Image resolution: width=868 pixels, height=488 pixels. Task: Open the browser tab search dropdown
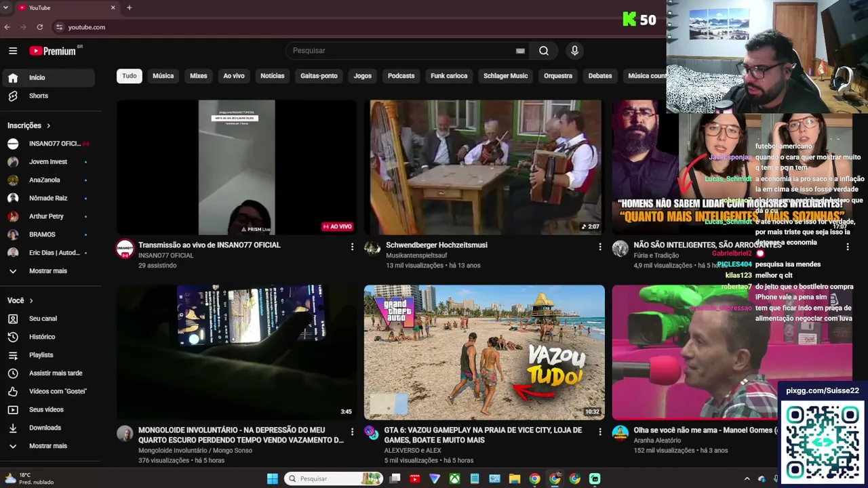pos(6,7)
